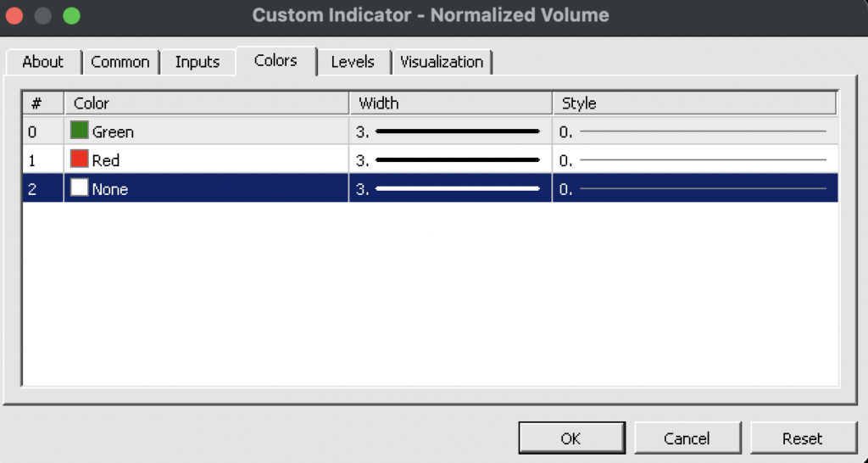868x463 pixels.
Task: Open the Inputs tab
Action: coord(197,62)
